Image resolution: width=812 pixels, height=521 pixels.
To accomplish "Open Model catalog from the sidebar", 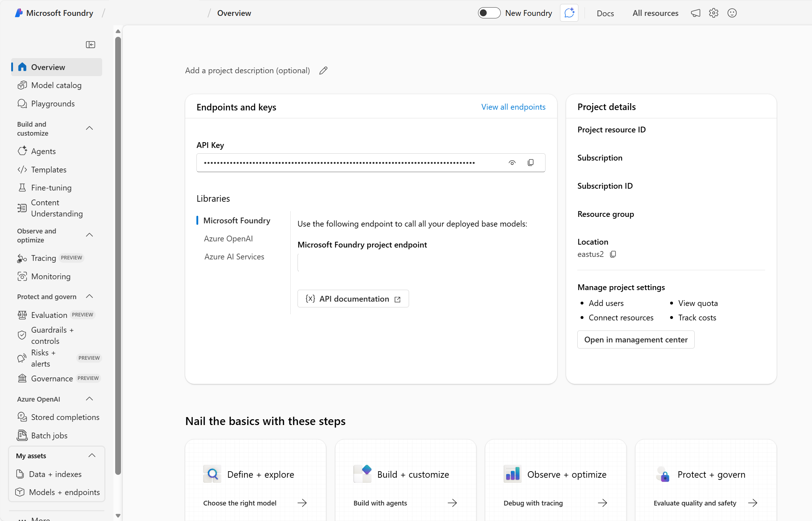I will 56,85.
